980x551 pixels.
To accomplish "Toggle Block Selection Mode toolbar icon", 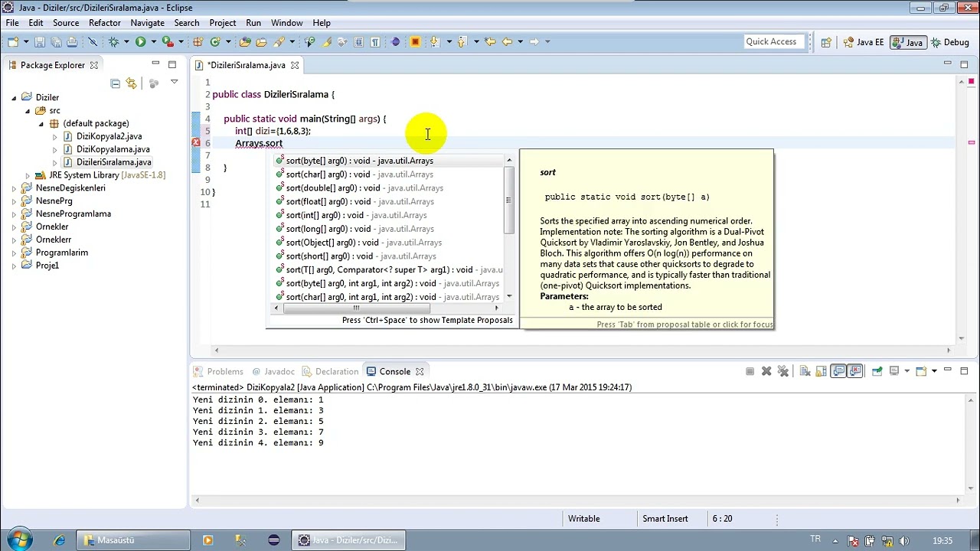I will [358, 42].
